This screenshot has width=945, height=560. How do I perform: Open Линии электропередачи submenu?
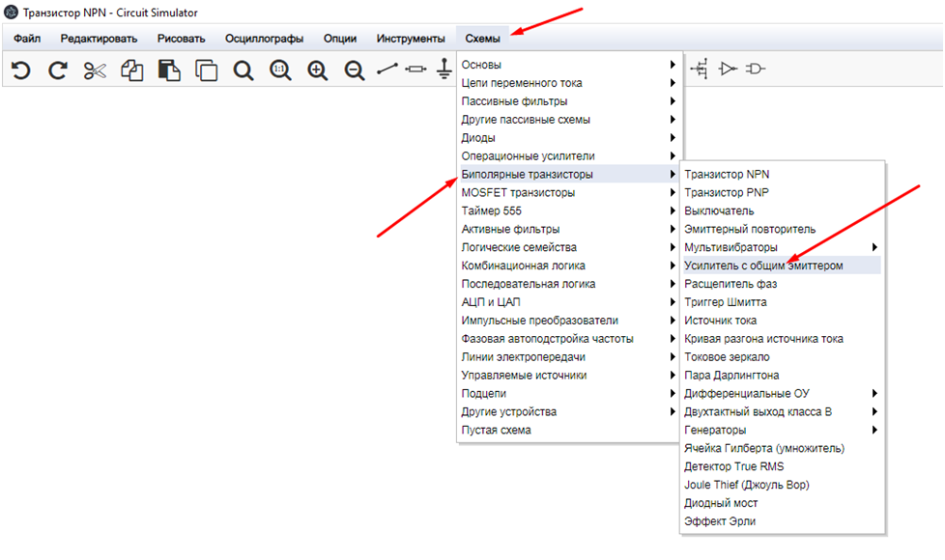[568, 357]
